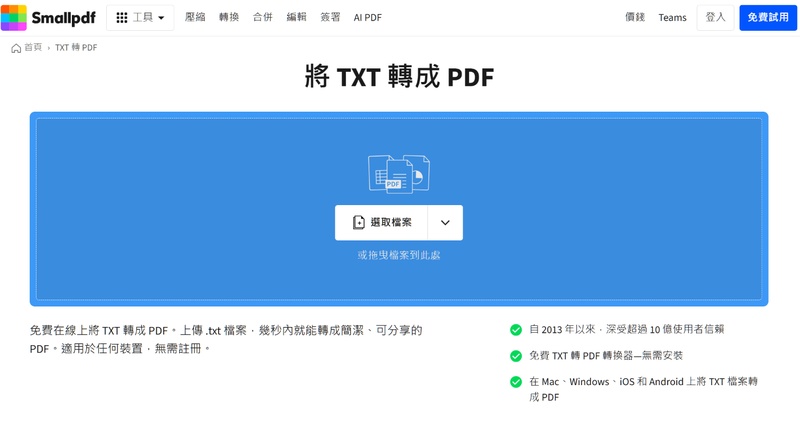The height and width of the screenshot is (421, 800).
Task: Click the home icon in breadcrumb
Action: click(x=16, y=48)
